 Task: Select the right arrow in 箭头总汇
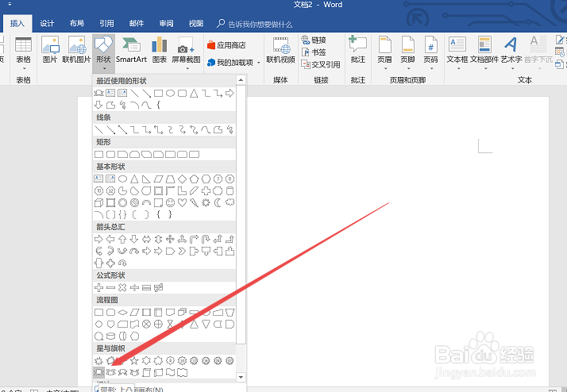[98, 239]
